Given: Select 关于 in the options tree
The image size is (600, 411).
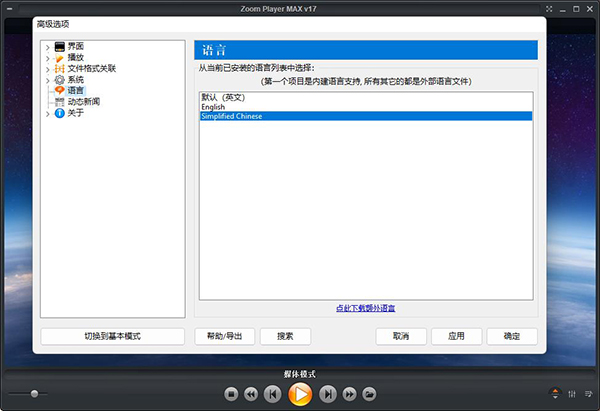Looking at the screenshot, I should coord(75,113).
